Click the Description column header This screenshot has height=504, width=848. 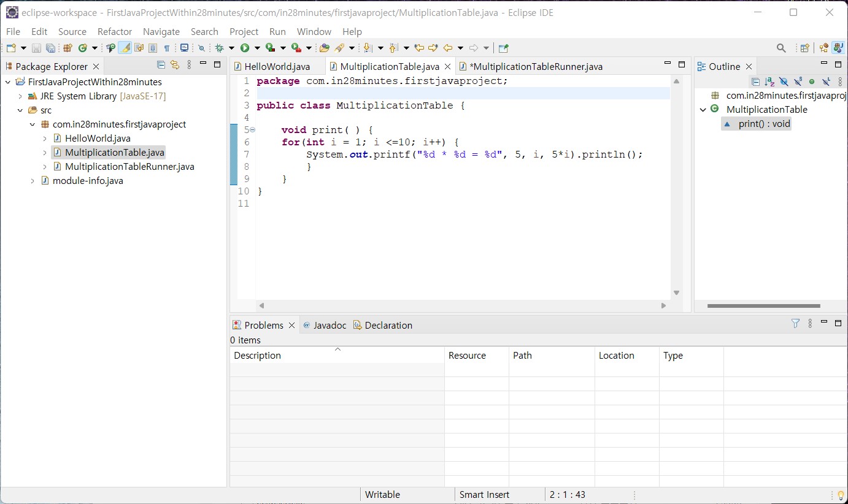257,356
